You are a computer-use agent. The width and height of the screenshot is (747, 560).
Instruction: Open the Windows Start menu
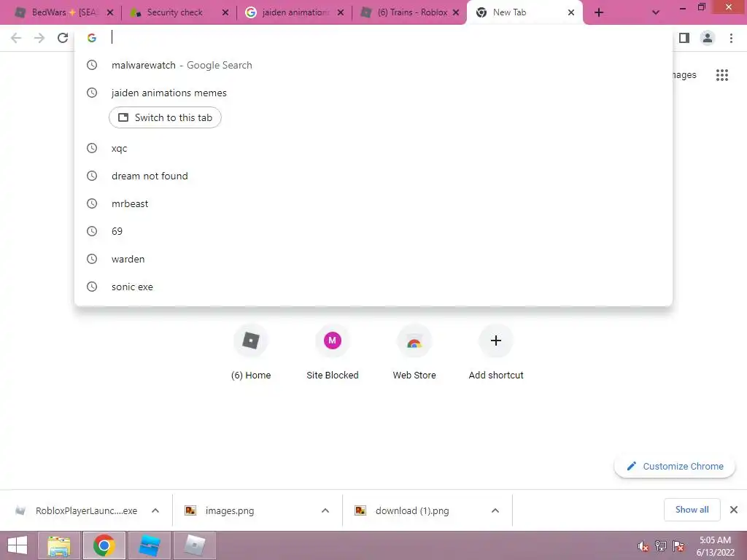(x=18, y=545)
